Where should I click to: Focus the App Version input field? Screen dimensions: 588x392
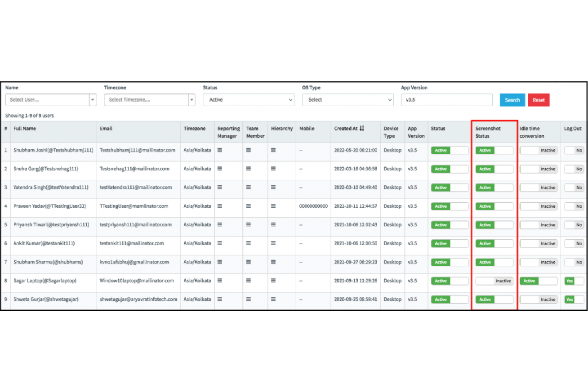[447, 100]
